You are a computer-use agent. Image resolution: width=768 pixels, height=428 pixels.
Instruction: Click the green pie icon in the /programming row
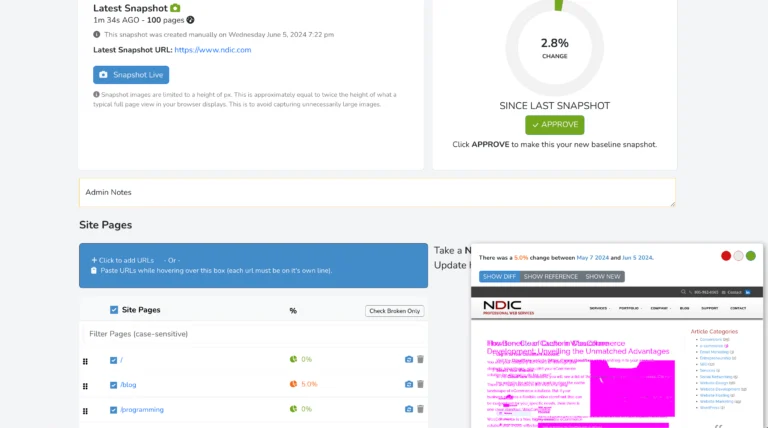(293, 409)
